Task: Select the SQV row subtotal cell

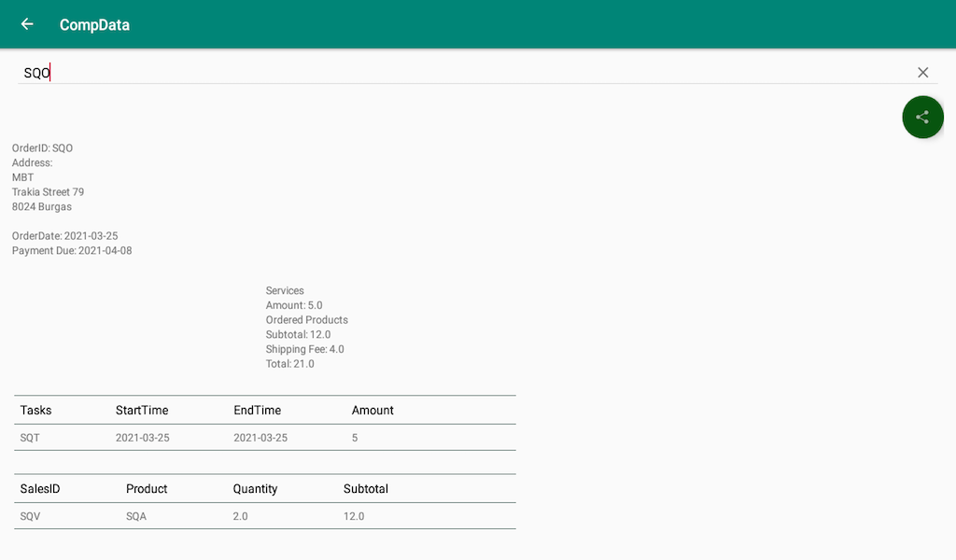Action: coord(354,516)
